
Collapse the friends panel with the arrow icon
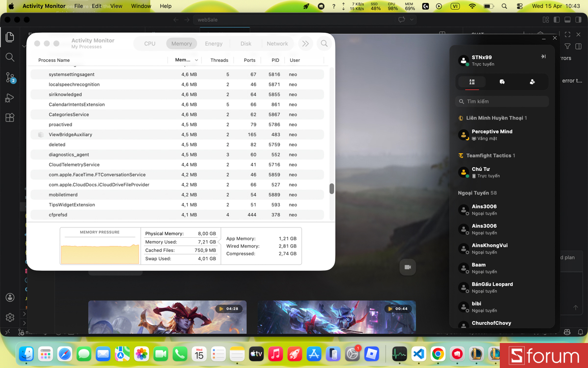pos(543,56)
